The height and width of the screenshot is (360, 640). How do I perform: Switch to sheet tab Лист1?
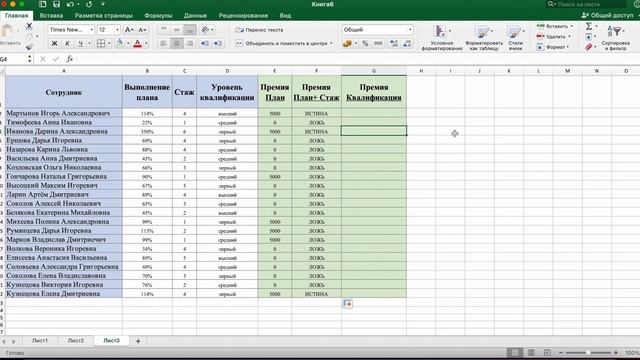pyautogui.click(x=40, y=340)
